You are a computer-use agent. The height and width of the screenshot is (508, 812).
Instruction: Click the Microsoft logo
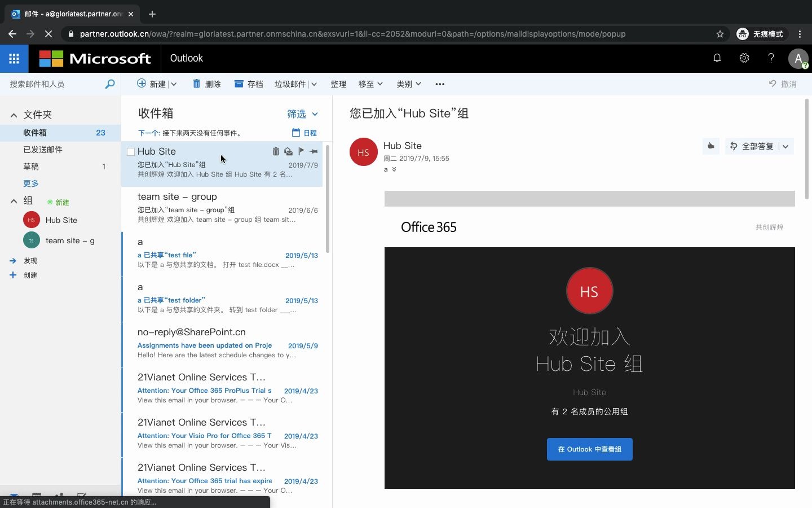pyautogui.click(x=95, y=58)
